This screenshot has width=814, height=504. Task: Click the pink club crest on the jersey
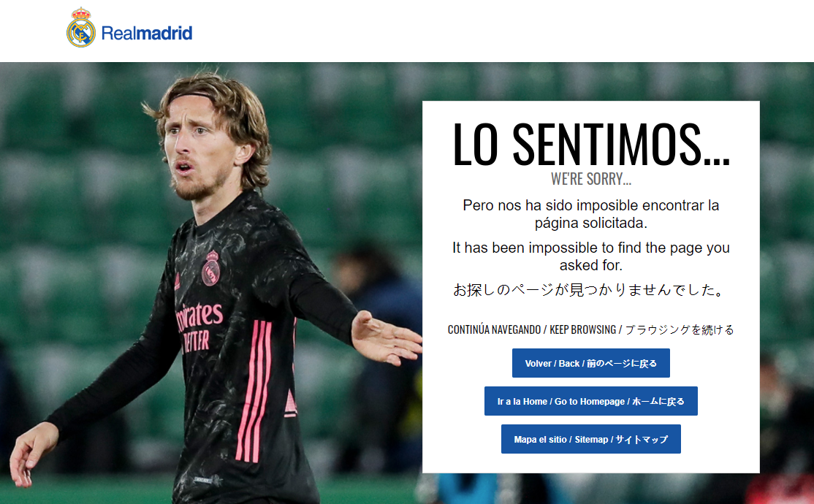pyautogui.click(x=210, y=268)
